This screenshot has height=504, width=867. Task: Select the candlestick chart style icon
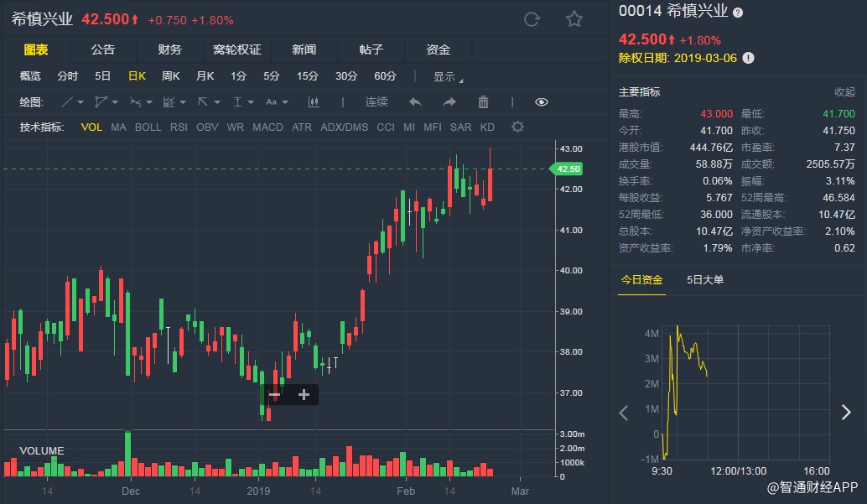[x=314, y=102]
